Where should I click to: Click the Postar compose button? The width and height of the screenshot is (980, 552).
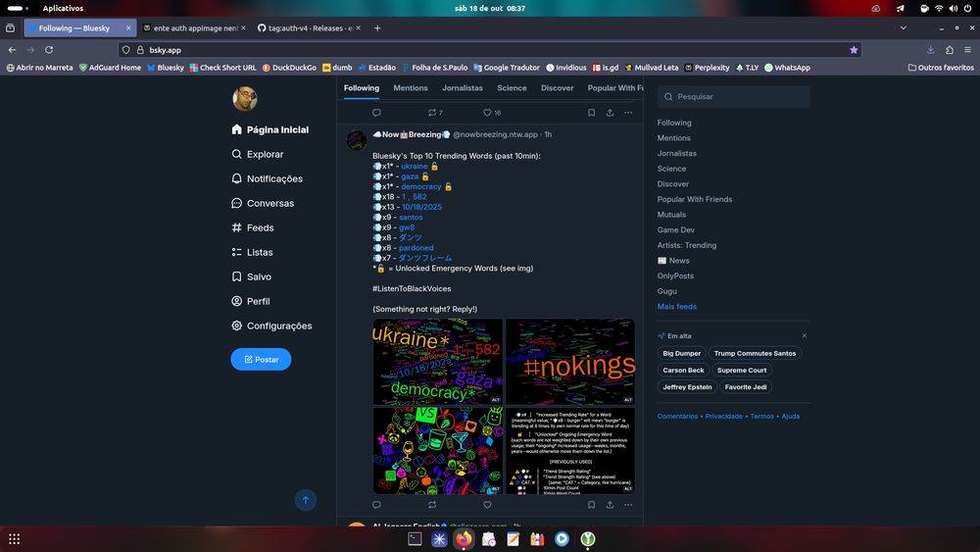click(261, 360)
